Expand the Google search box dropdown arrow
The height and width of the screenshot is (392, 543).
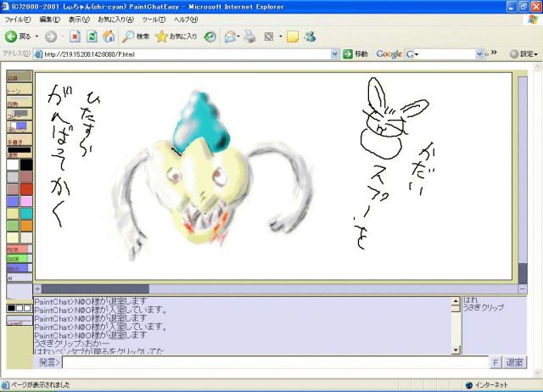click(x=479, y=54)
